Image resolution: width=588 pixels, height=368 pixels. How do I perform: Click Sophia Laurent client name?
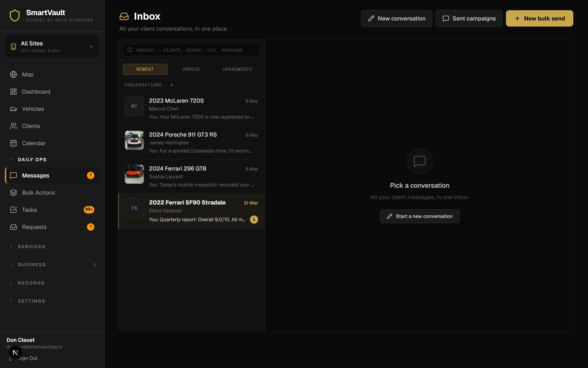166,177
